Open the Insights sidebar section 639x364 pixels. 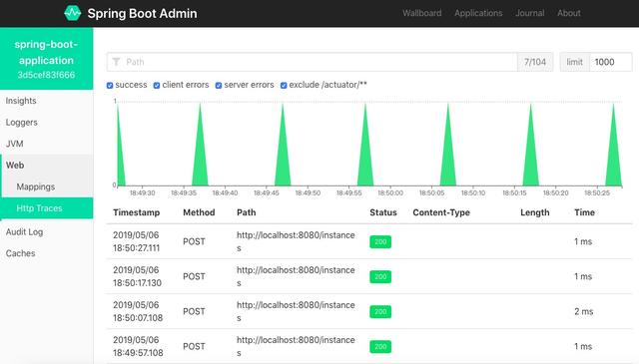coord(47,101)
